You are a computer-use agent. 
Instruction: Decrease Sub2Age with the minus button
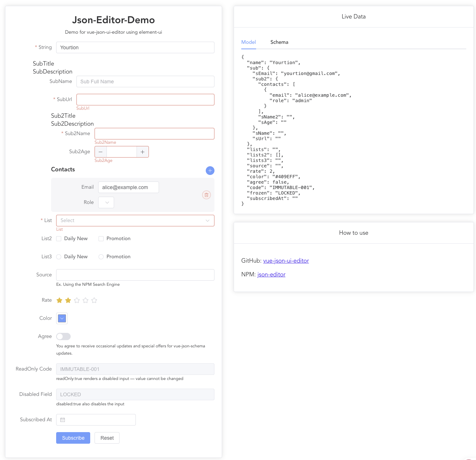point(101,152)
